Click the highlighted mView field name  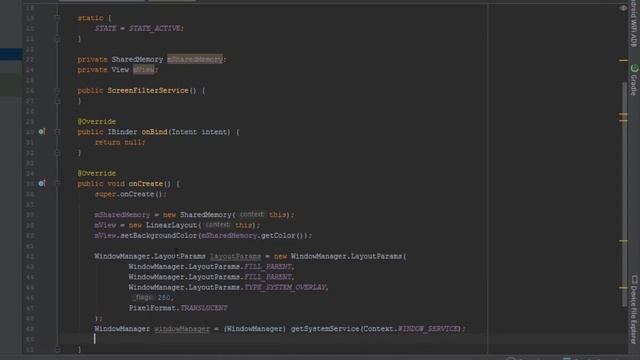pos(144,70)
